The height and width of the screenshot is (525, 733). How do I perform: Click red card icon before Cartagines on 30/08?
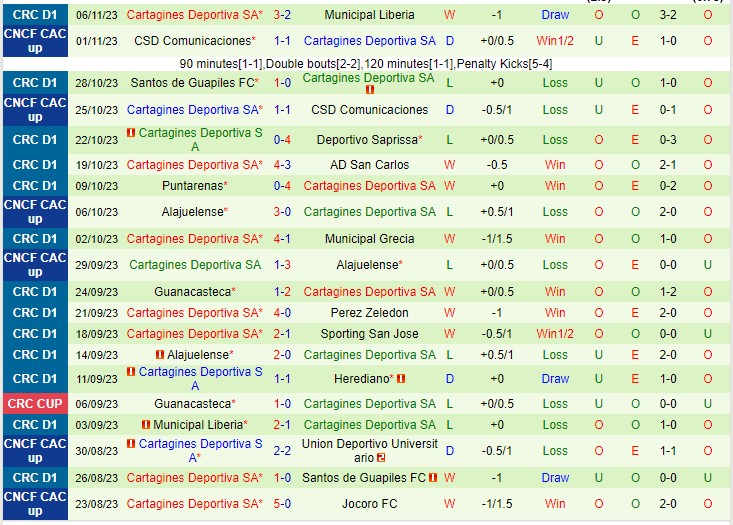(131, 444)
